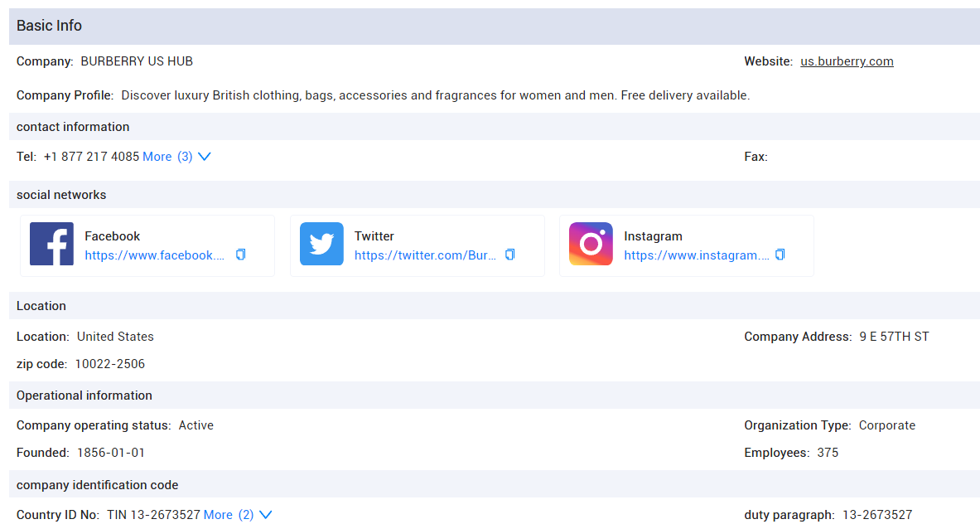Click the Instagram card title

point(653,235)
